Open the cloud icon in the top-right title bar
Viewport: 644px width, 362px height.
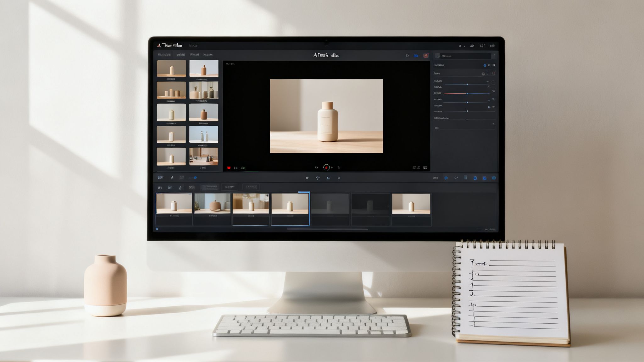472,46
